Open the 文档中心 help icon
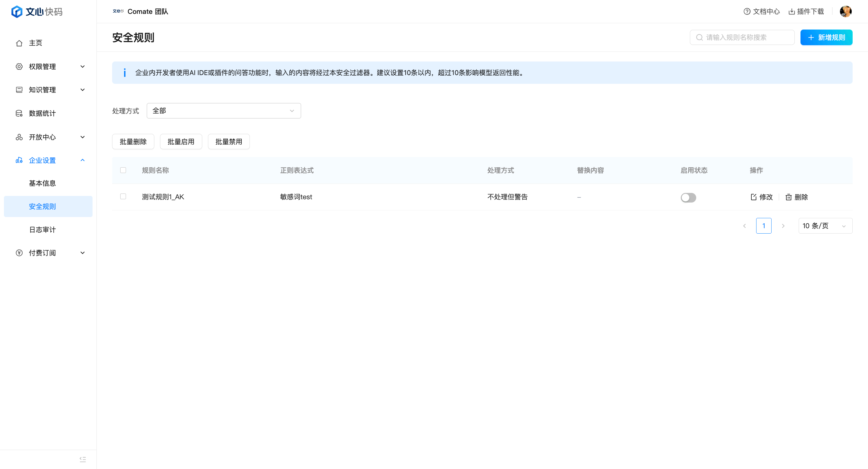868x469 pixels. 747,12
